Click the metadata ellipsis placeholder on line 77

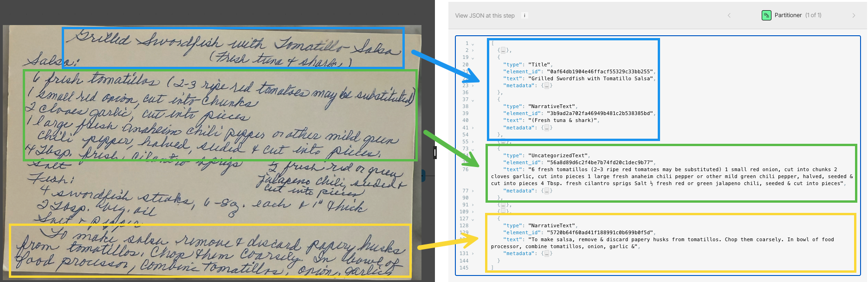pyautogui.click(x=547, y=191)
